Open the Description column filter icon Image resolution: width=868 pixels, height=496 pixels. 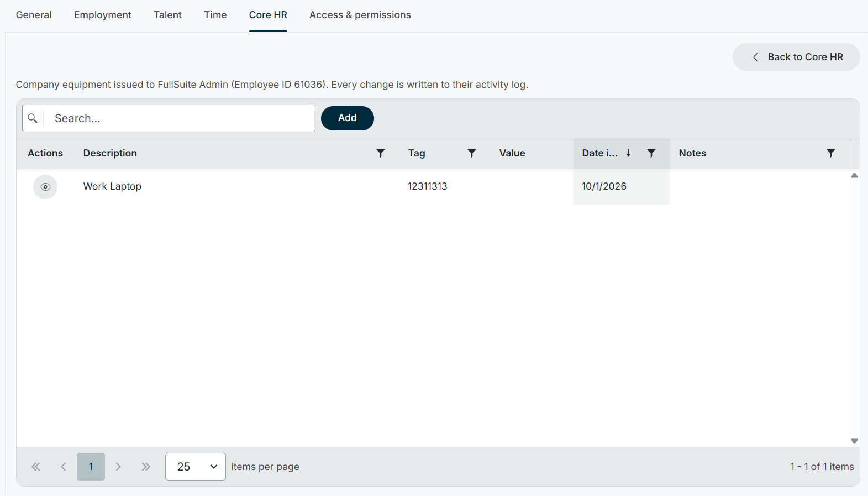(381, 153)
